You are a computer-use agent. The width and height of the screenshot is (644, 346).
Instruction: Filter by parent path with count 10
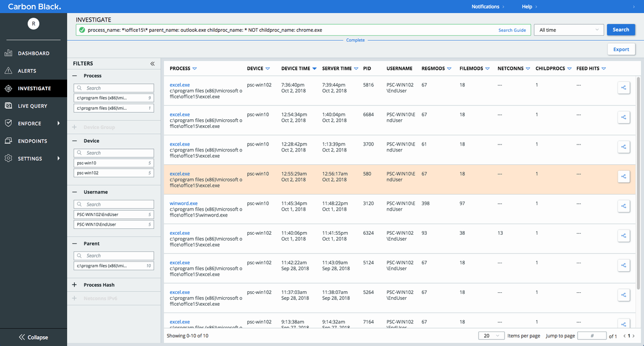coord(114,266)
